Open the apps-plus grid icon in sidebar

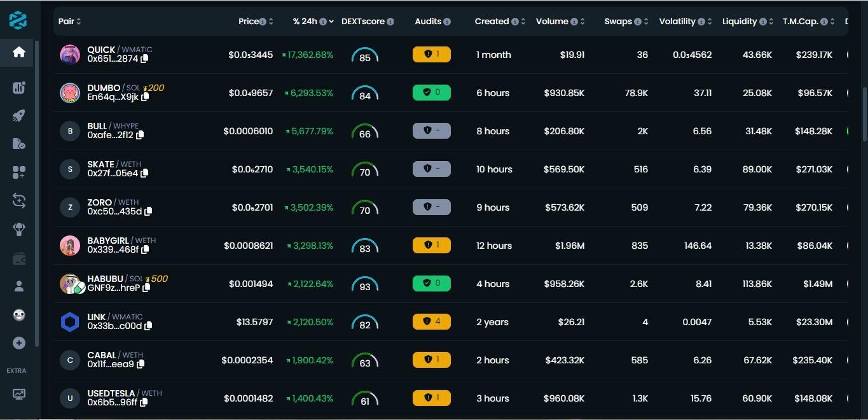click(x=18, y=172)
